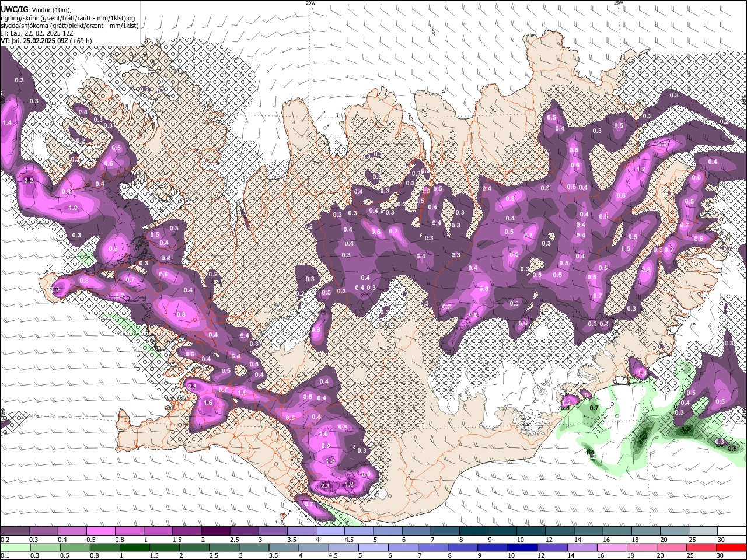Select the grayish-purple 0.2 swatch in top legend row
This screenshot has width=747, height=560.
(14, 531)
